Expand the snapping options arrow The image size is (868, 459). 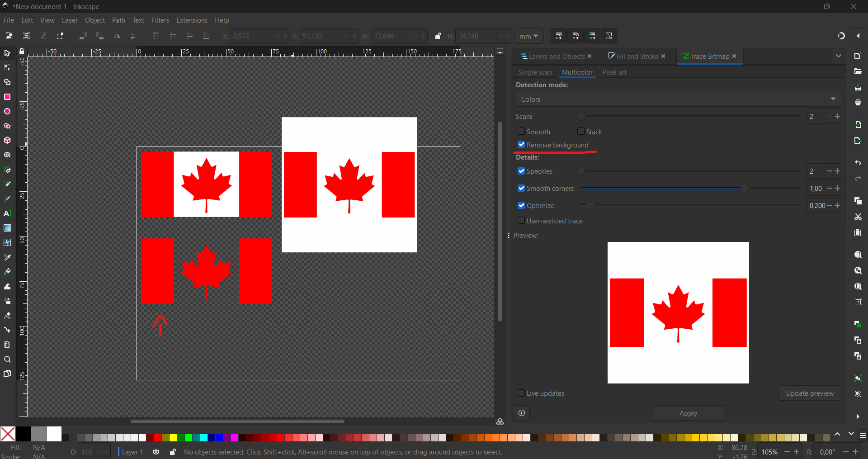858,36
